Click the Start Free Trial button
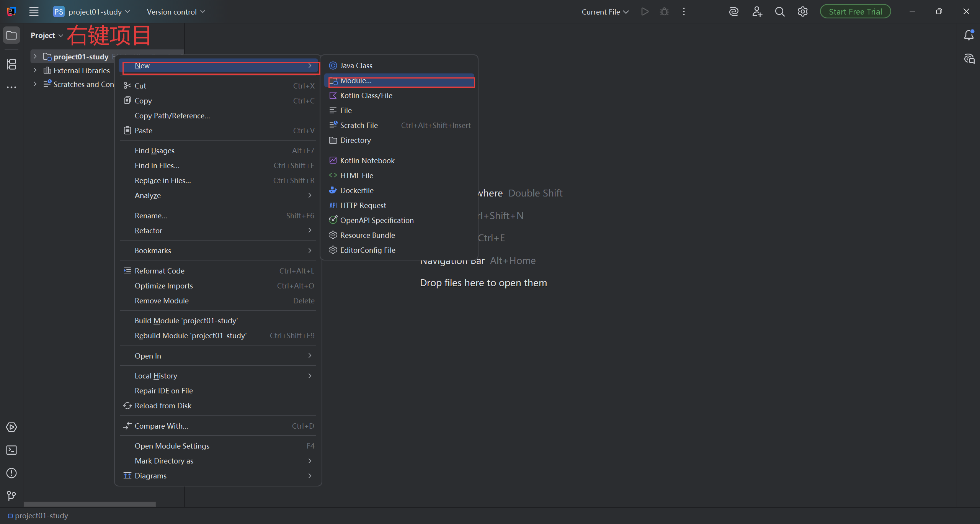Image resolution: width=980 pixels, height=524 pixels. point(855,12)
